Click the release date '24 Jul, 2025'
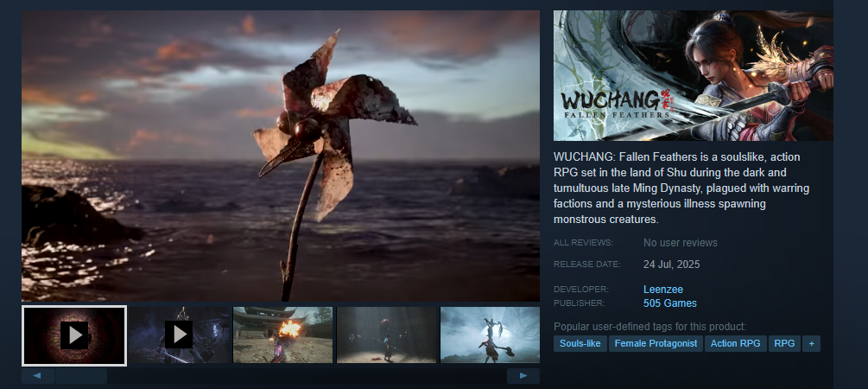This screenshot has width=868, height=389. (671, 265)
